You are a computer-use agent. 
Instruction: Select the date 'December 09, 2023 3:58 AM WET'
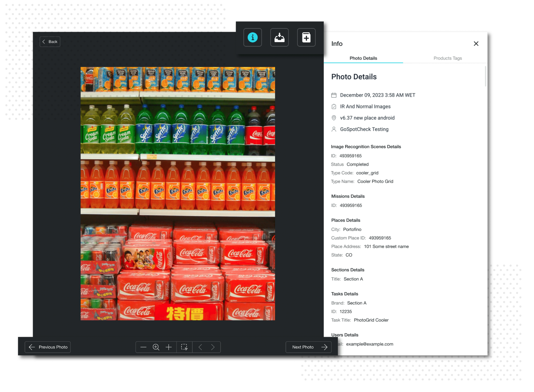378,95
